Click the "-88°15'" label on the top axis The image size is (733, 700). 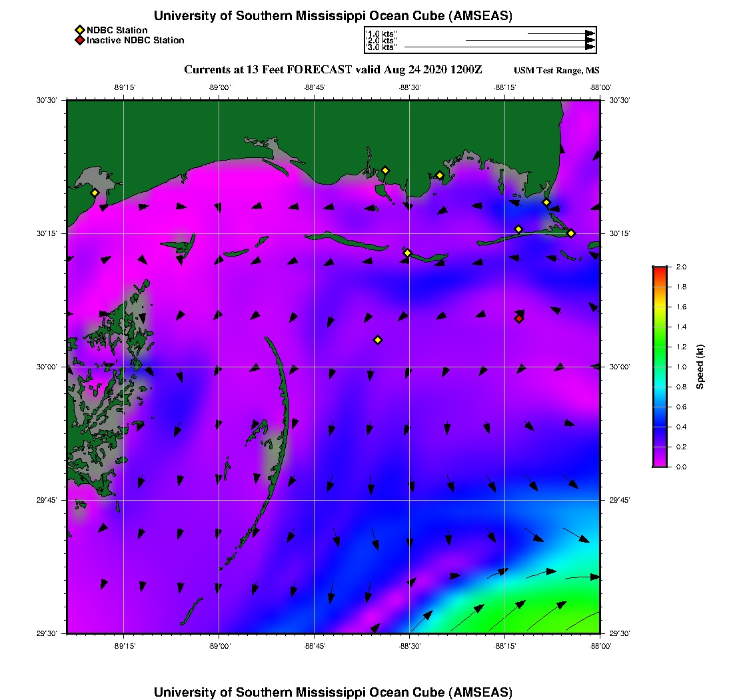[x=505, y=87]
